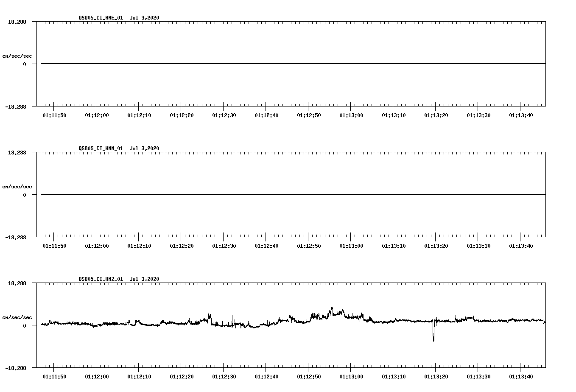Click the -18.288 lower limit on HNZ plot
This screenshot has height=392, width=576.
15,368
